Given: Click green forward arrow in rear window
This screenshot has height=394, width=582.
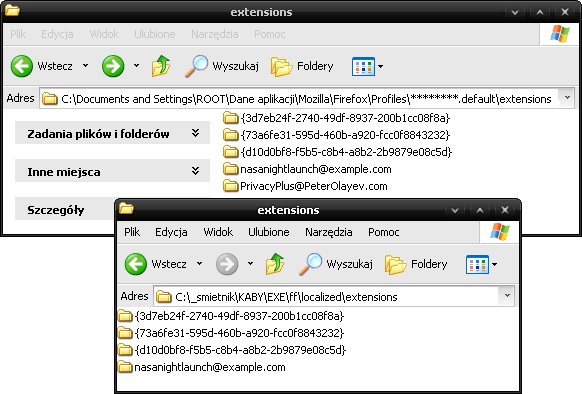Looking at the screenshot, I should pyautogui.click(x=113, y=66).
